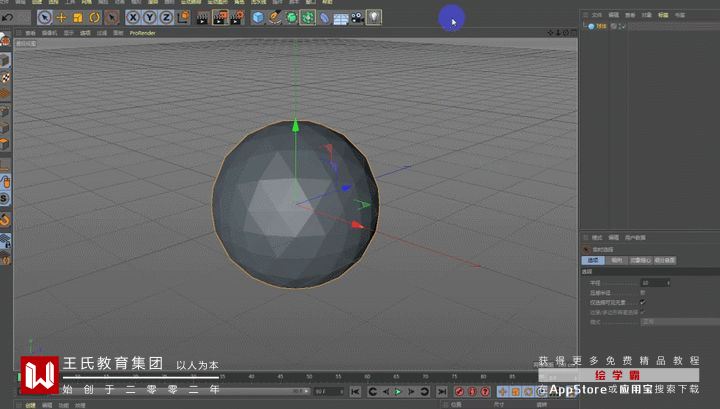Screen dimensions: 720x409
Task: Click the green Array modeling icon
Action: [x=308, y=18]
